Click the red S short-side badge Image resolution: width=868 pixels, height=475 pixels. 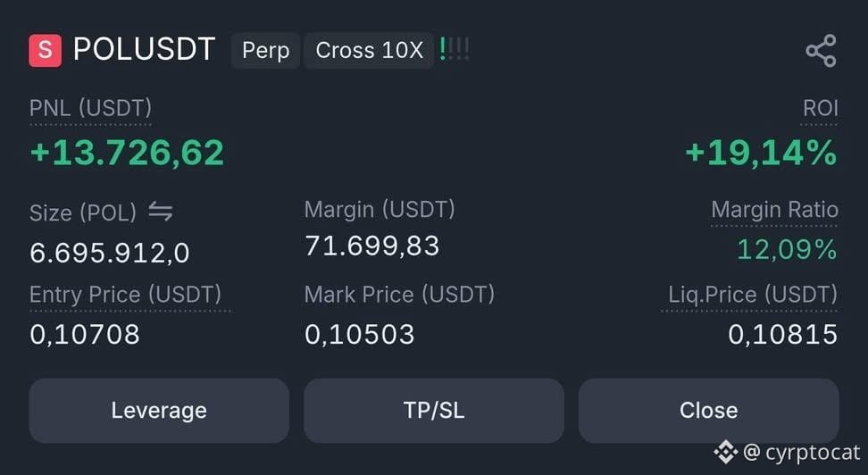tap(46, 50)
